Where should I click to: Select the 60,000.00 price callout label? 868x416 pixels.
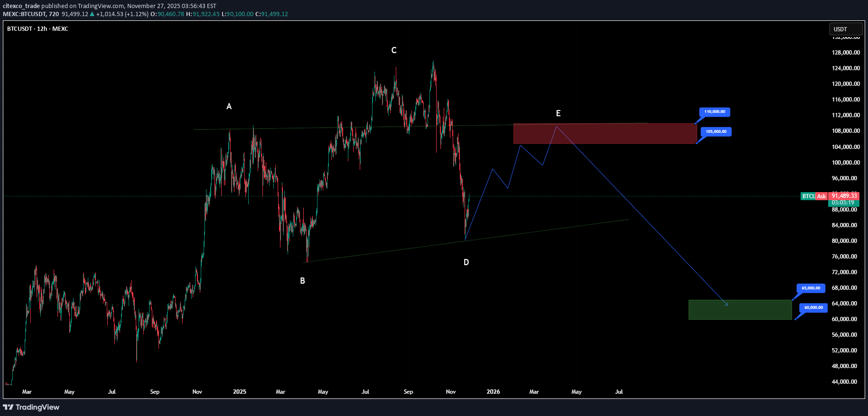813,307
